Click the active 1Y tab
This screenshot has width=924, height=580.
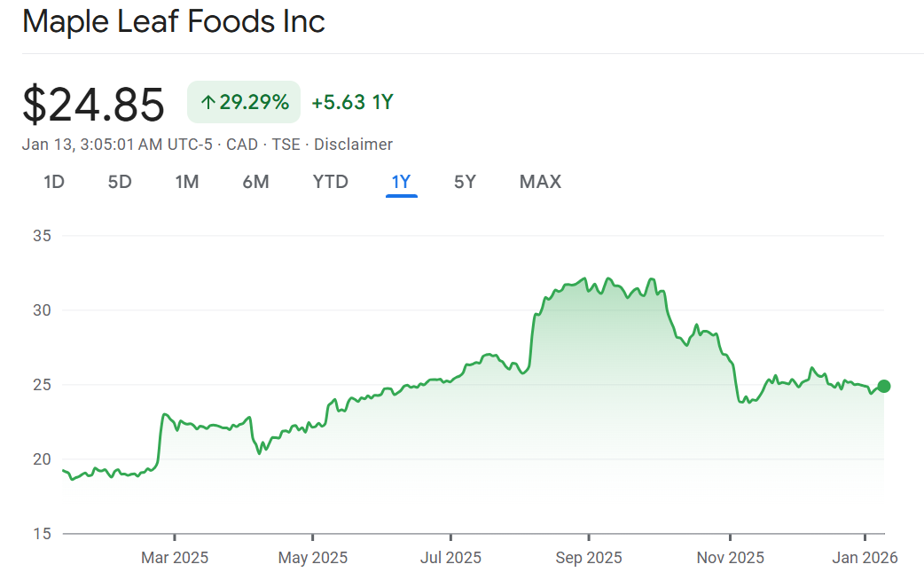[401, 182]
